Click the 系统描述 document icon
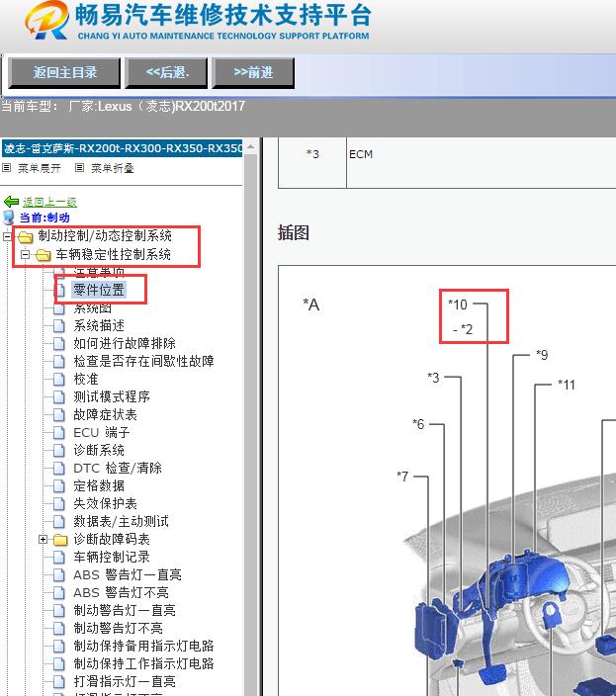Viewport: 616px width, 696px height. [59, 326]
